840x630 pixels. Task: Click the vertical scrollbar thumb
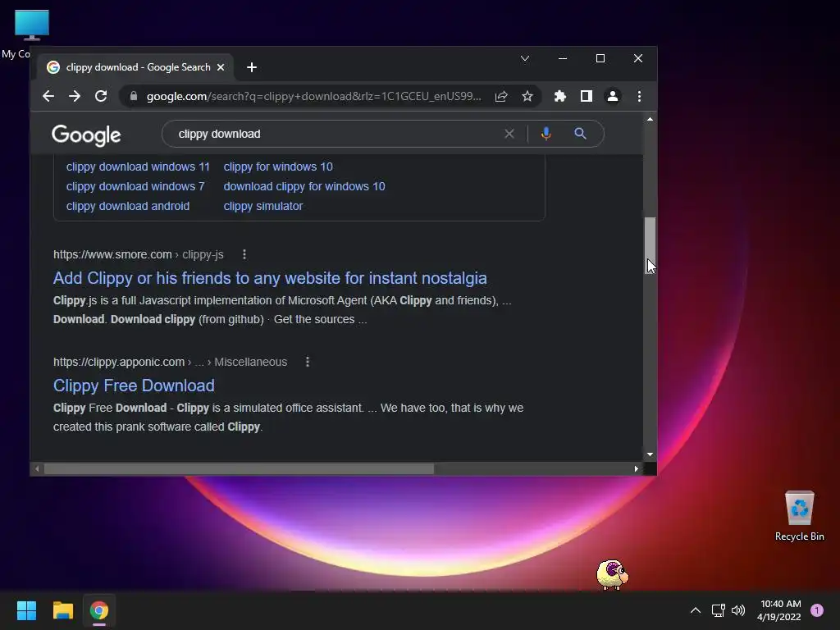click(x=650, y=246)
